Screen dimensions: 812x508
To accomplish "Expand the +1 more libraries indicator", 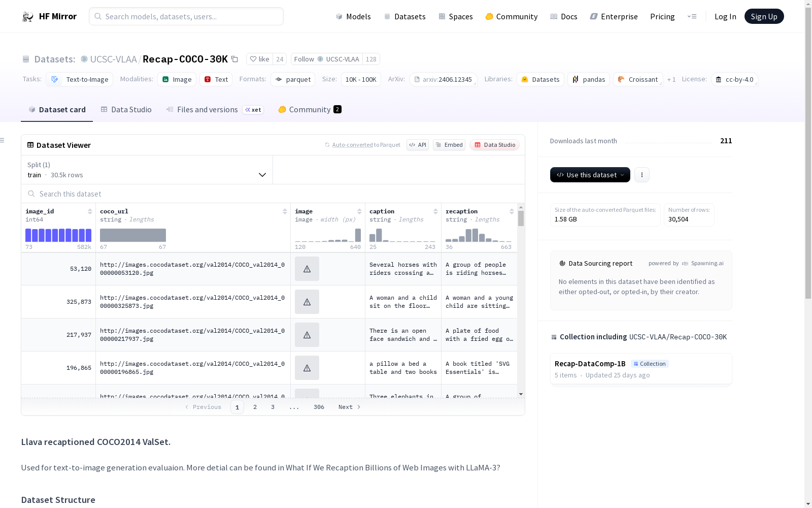I will [671, 79].
